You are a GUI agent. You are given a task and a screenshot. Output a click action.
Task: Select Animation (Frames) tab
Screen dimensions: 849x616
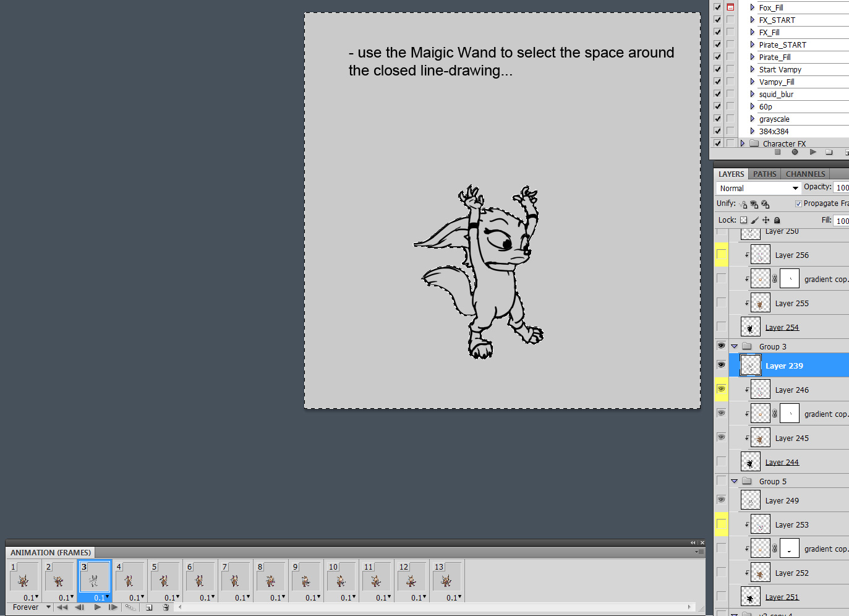click(51, 552)
